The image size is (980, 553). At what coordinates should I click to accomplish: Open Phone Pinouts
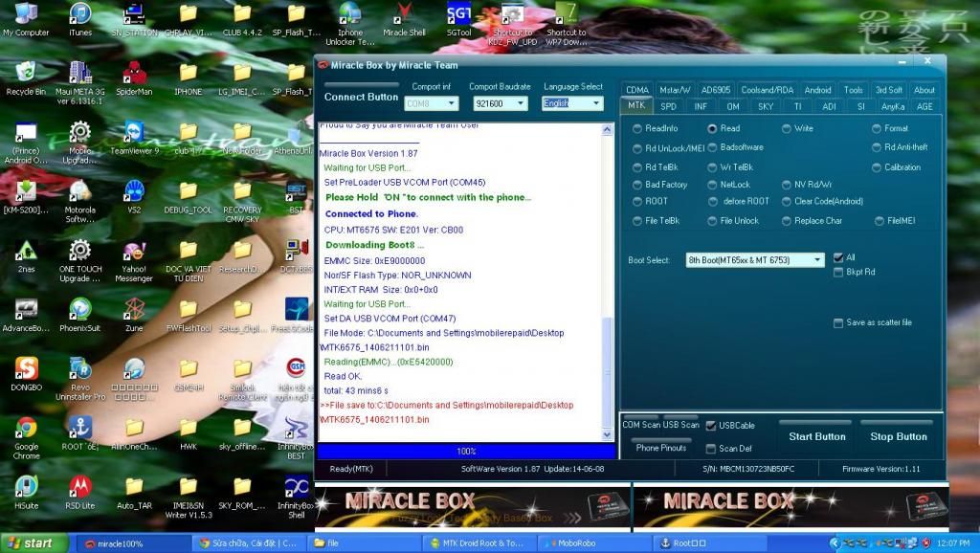661,448
